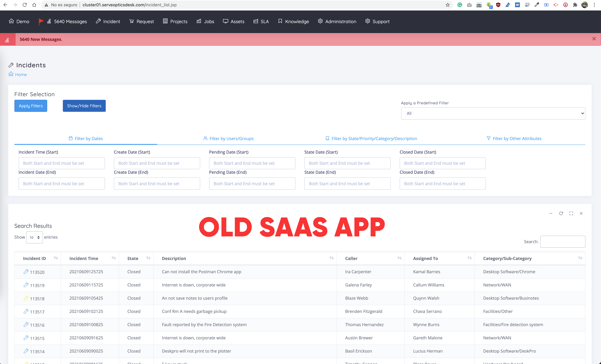Click the browser reload button
The height and width of the screenshot is (364, 601).
pyautogui.click(x=25, y=5)
